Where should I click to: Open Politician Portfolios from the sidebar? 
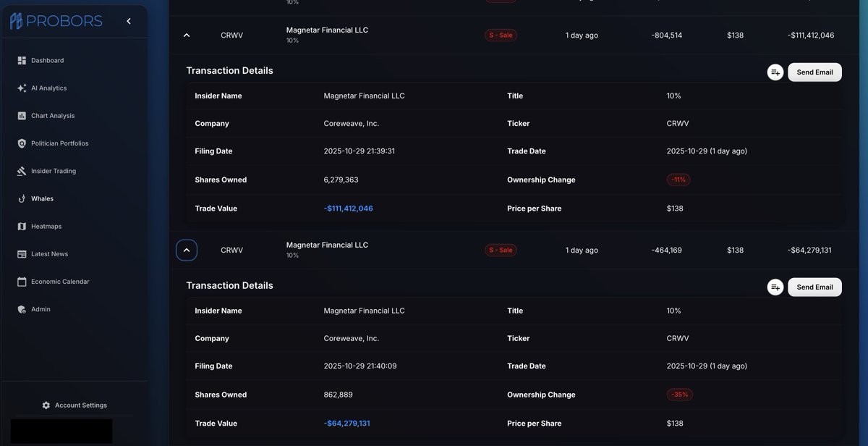click(22, 143)
